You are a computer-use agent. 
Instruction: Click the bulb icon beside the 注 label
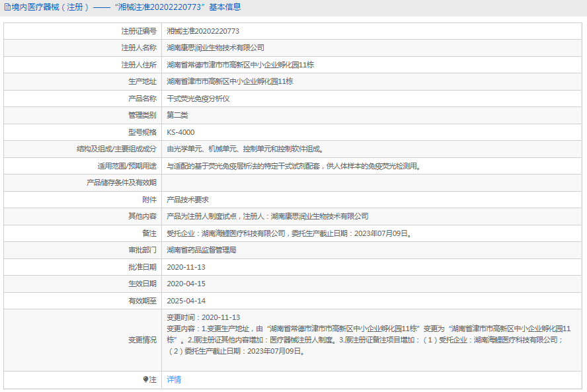[x=145, y=379]
